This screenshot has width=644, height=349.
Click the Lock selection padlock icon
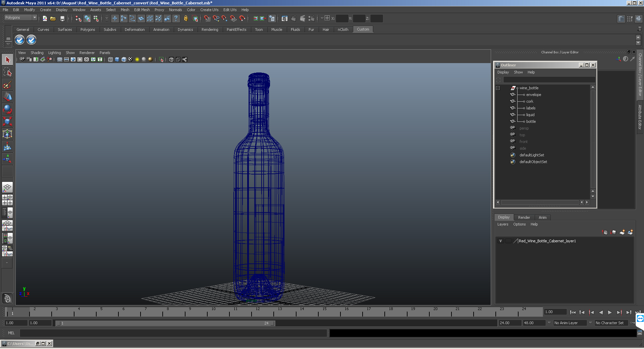[x=185, y=18]
